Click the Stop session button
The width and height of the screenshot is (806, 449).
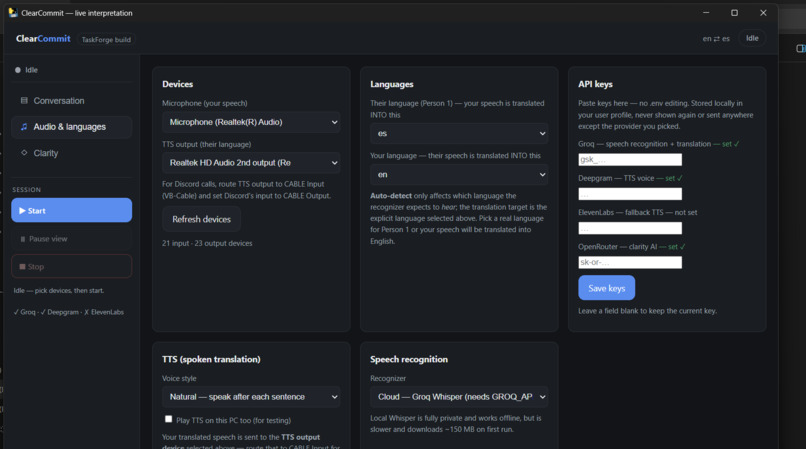click(x=71, y=266)
